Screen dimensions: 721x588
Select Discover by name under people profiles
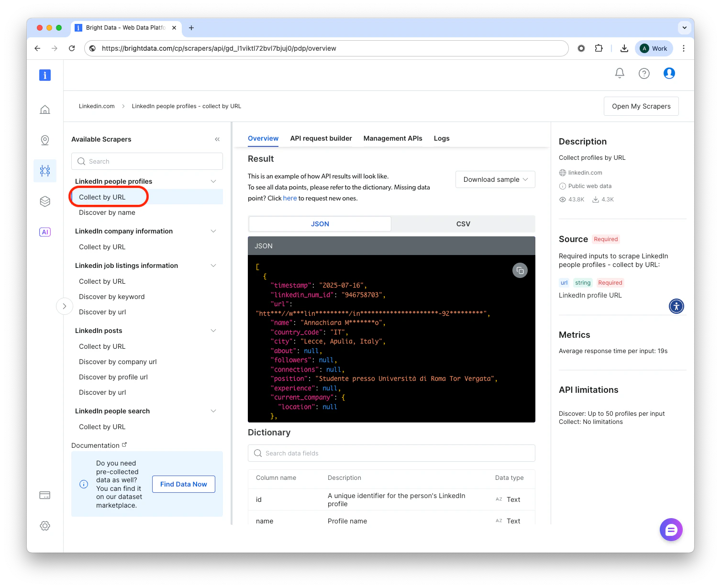tap(107, 212)
